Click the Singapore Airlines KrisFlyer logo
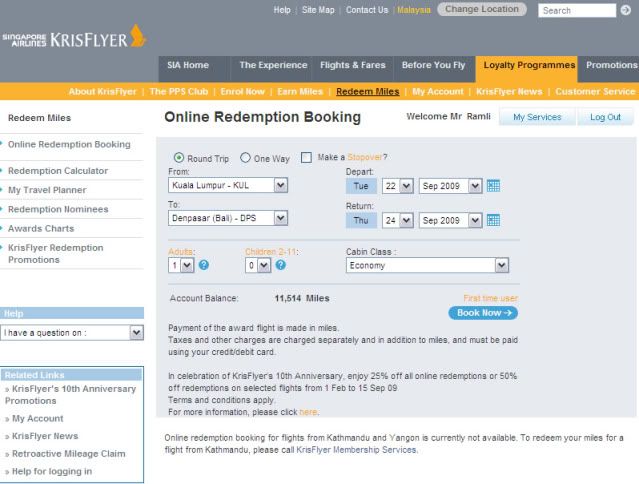The height and width of the screenshot is (484, 639). click(74, 37)
